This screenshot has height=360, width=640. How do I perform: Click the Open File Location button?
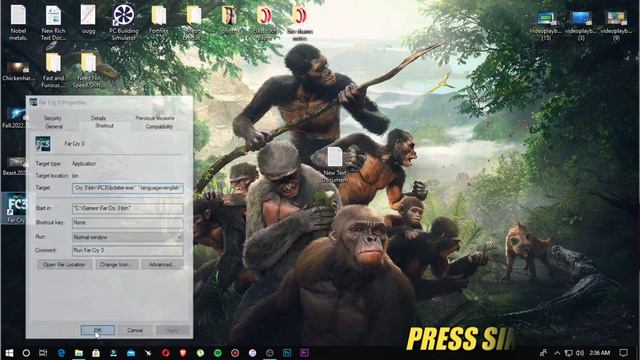(x=64, y=265)
